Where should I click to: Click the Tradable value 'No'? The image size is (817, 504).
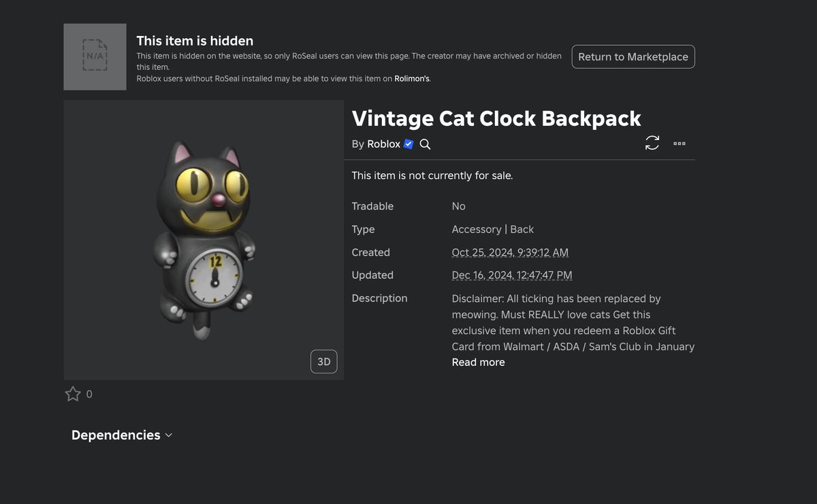pos(459,206)
